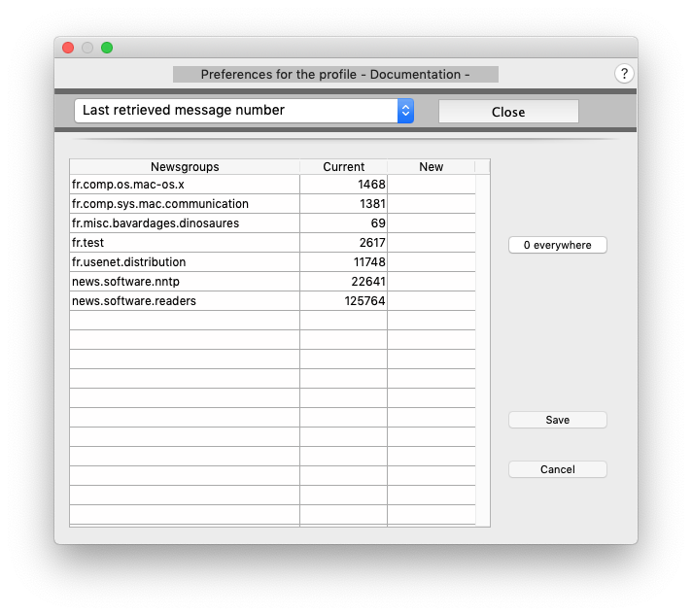Click the New cell for news.software.readers
The height and width of the screenshot is (616, 692).
click(432, 301)
